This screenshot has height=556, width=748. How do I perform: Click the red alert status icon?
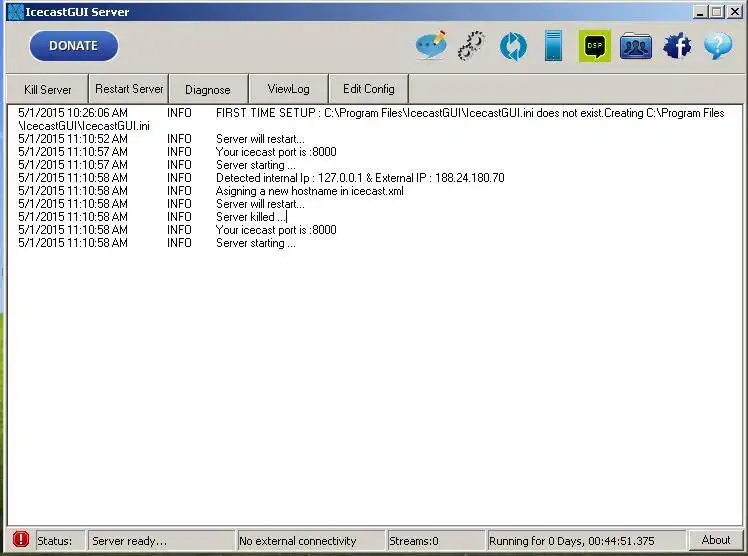click(21, 539)
